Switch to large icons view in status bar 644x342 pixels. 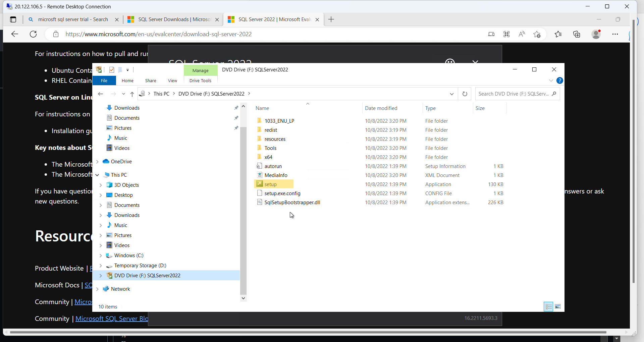click(558, 306)
